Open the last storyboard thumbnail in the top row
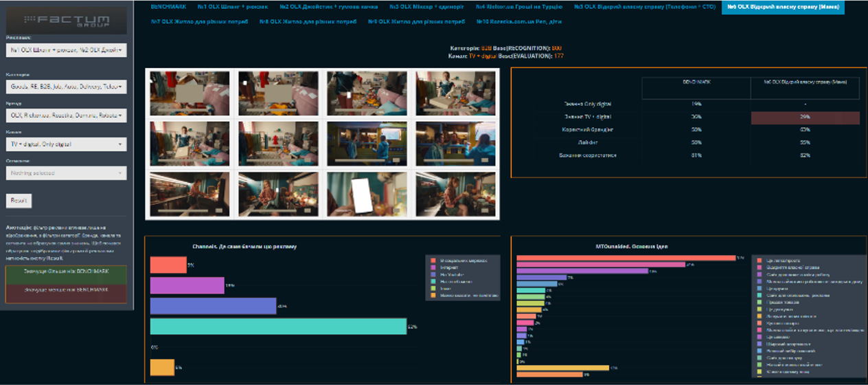Screen dimensions: 868x385 click(455, 93)
